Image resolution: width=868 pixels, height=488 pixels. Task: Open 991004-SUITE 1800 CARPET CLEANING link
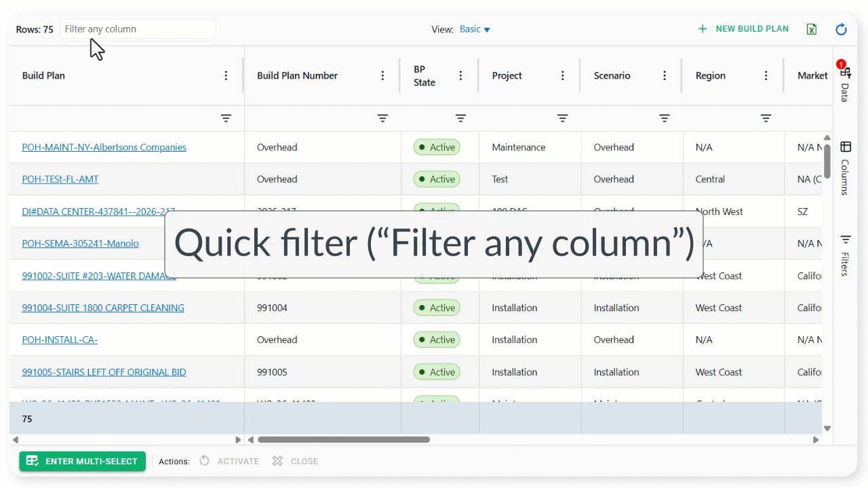coord(103,308)
